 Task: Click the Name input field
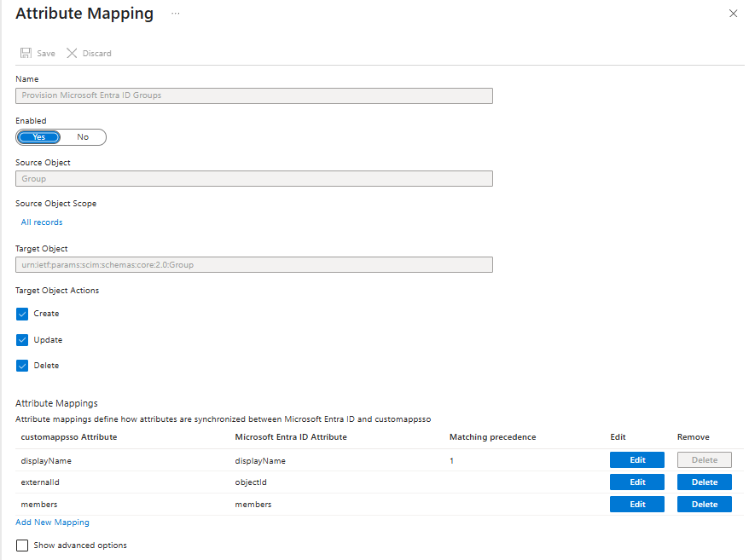(x=254, y=95)
